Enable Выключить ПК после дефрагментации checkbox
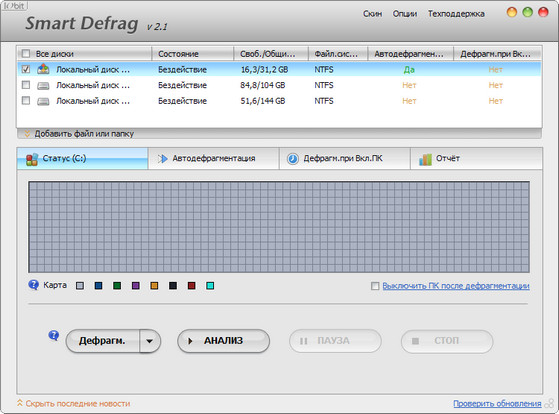559x414 pixels. coord(375,286)
